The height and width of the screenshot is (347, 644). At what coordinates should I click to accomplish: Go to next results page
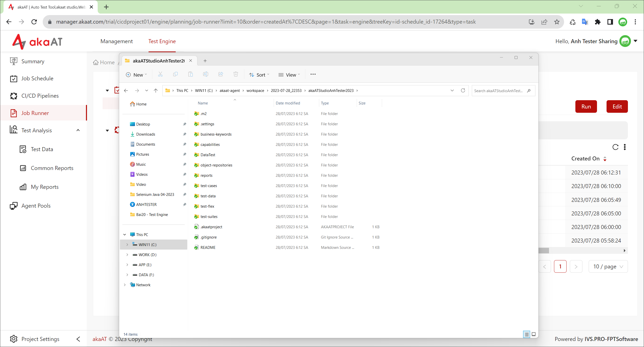click(576, 266)
